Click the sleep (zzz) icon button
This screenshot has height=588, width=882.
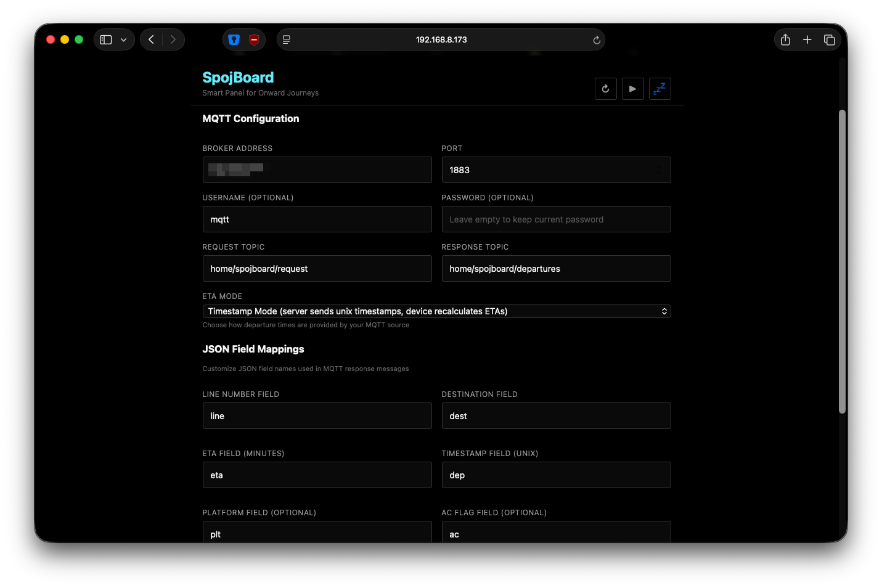tap(659, 89)
